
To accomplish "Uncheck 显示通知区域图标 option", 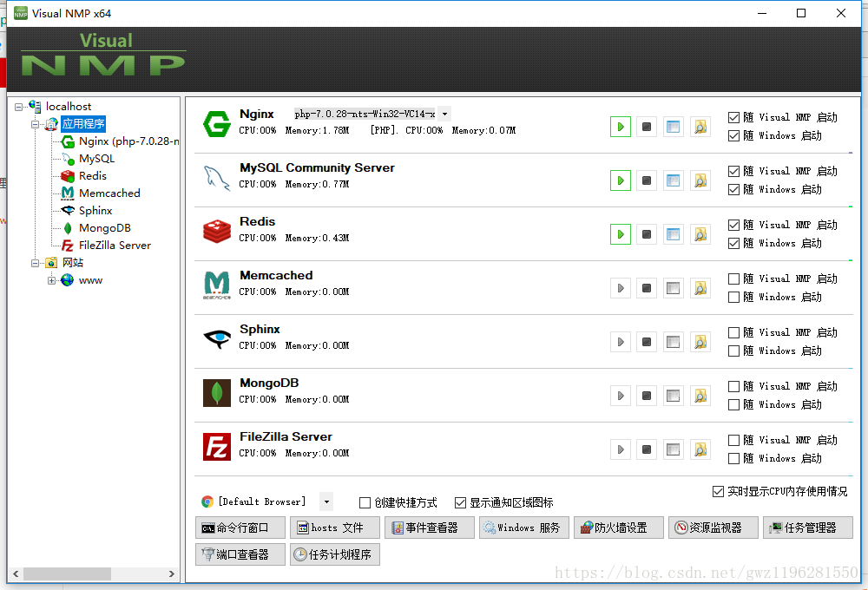I will (x=460, y=502).
